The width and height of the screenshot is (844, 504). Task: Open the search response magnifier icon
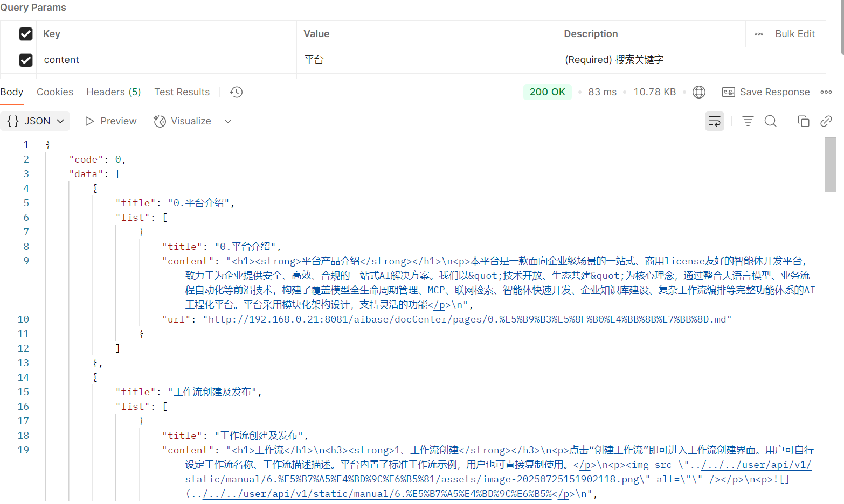(x=771, y=121)
